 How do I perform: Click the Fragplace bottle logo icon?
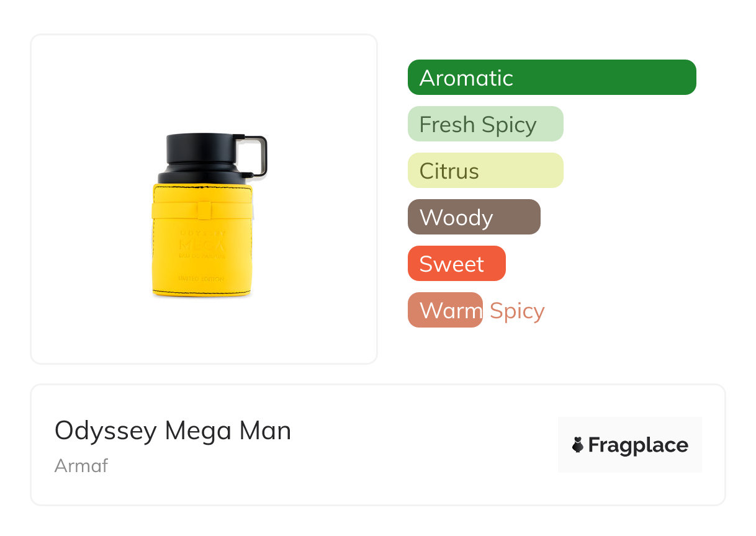pyautogui.click(x=578, y=445)
